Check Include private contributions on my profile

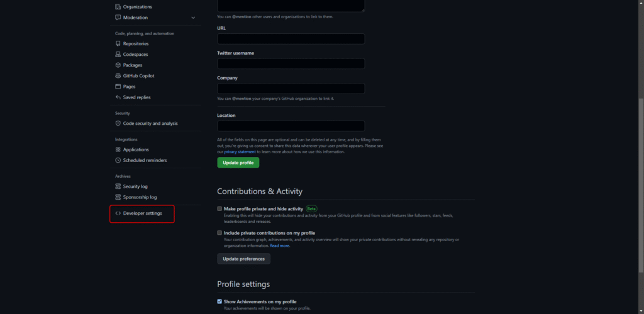click(x=219, y=233)
